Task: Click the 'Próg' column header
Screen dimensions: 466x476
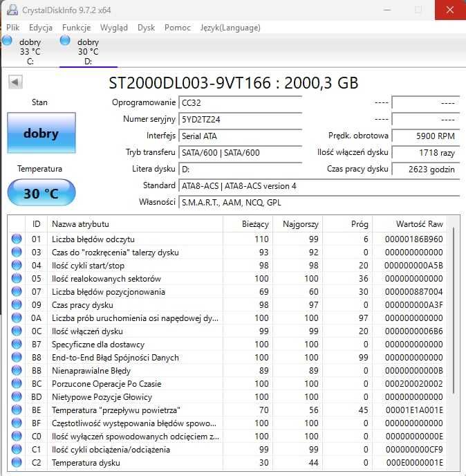Action: [347, 224]
